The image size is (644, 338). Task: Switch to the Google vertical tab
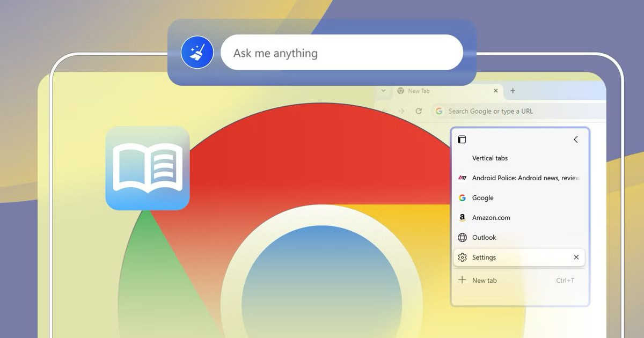[482, 198]
